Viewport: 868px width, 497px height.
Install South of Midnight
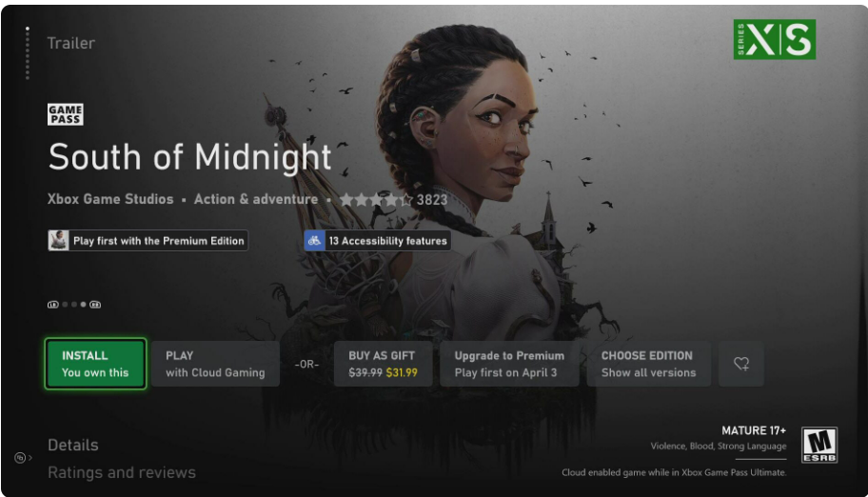tap(95, 364)
